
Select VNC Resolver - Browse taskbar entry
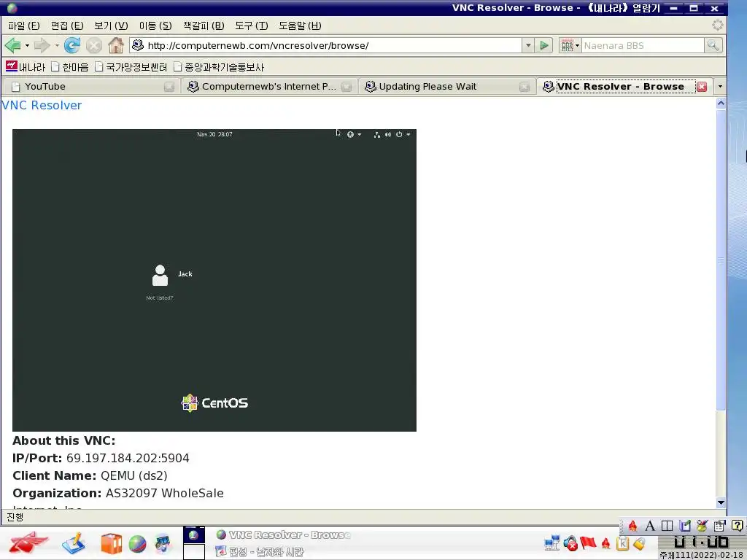point(283,534)
